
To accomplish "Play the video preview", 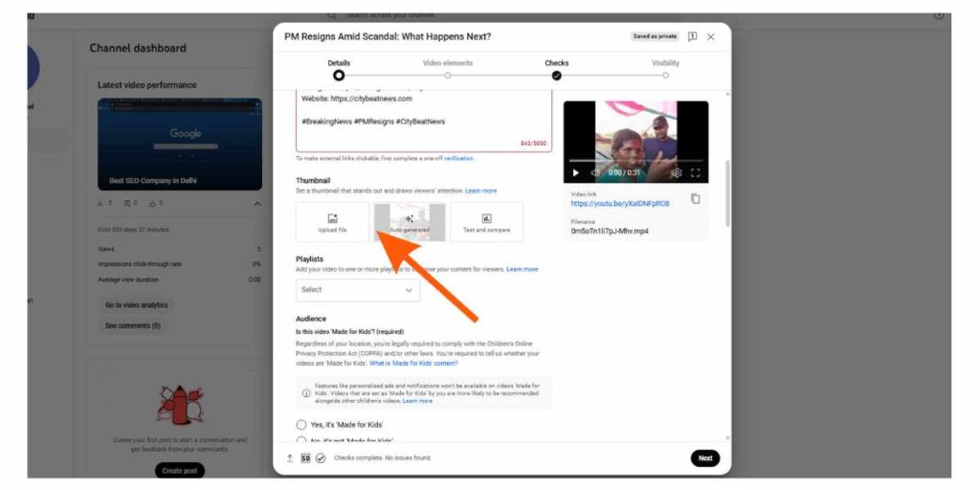I will pyautogui.click(x=575, y=172).
